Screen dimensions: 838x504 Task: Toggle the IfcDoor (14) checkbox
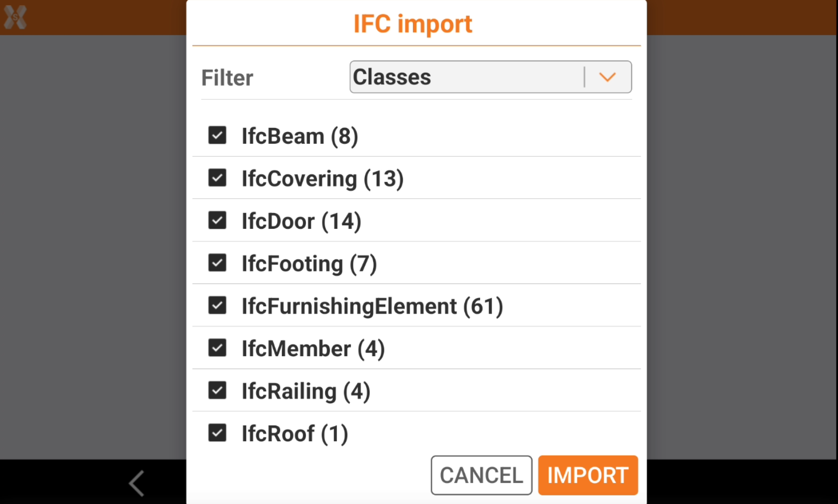217,221
